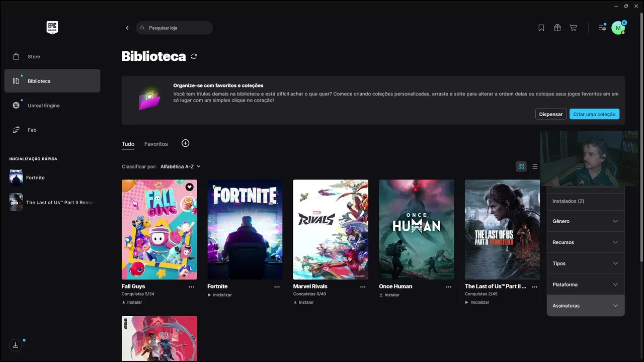Expand the Gênero filter
The width and height of the screenshot is (644, 362).
[586, 221]
